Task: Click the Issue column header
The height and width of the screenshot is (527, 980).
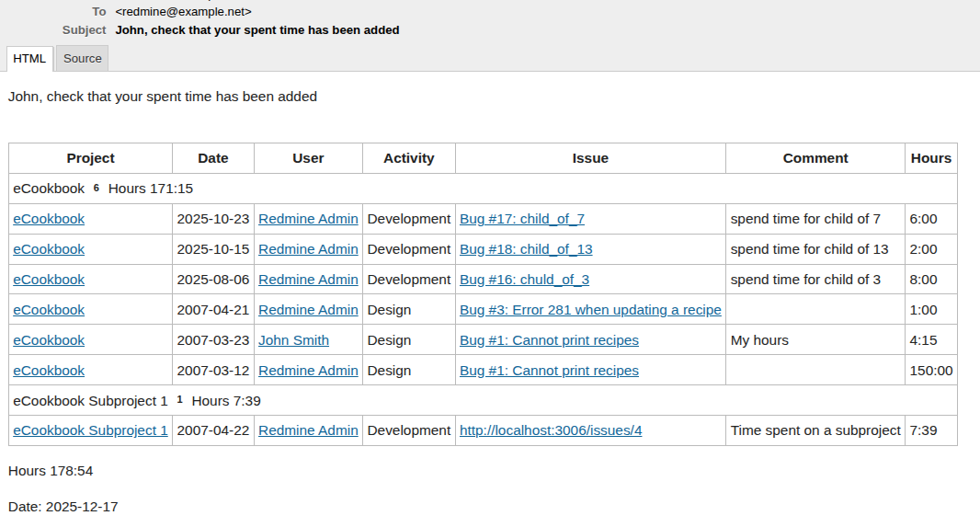Action: click(x=590, y=158)
